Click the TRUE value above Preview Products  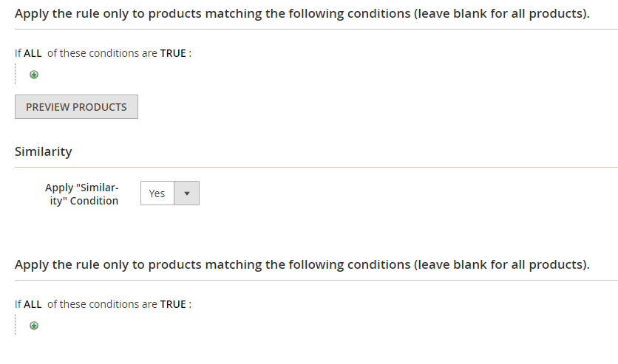click(x=173, y=53)
